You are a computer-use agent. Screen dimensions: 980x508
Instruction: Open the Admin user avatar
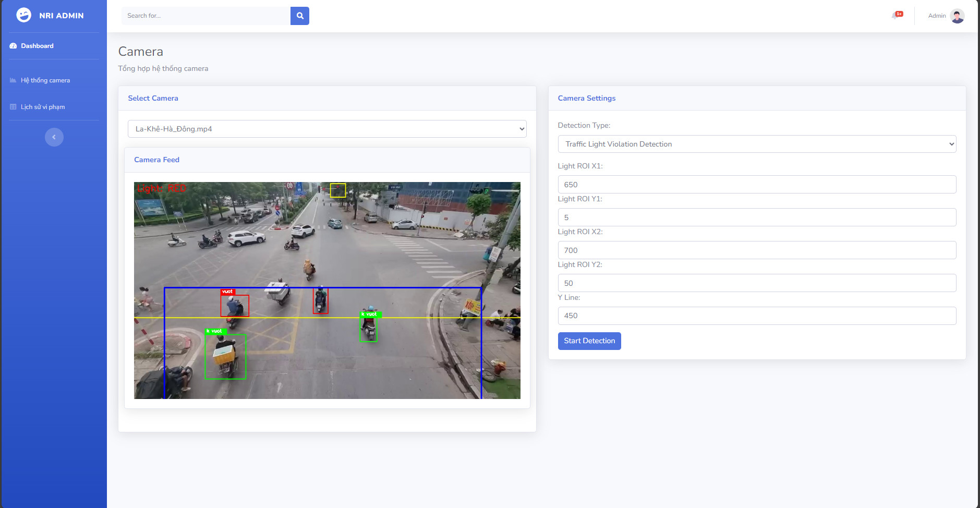click(x=957, y=16)
